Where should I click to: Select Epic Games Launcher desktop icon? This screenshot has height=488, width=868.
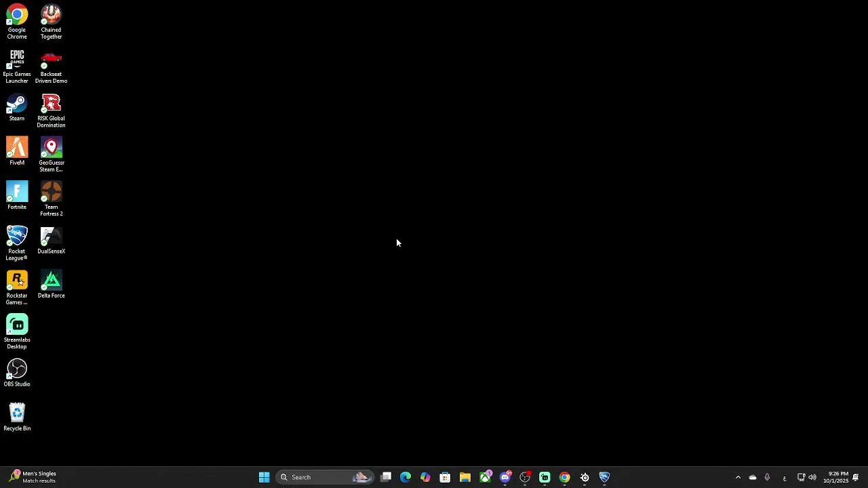point(17,66)
